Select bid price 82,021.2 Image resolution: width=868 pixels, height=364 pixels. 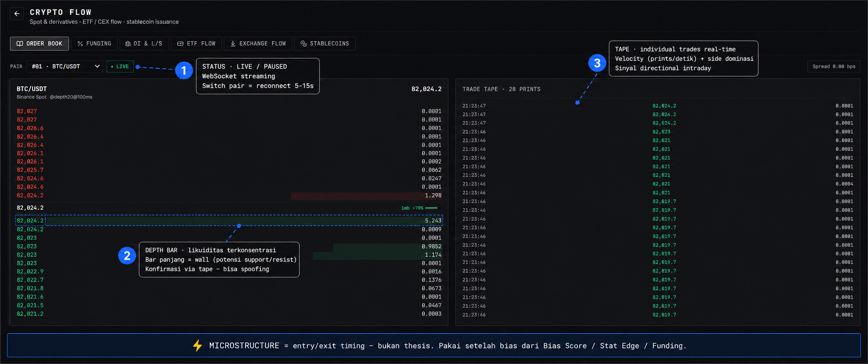pos(30,314)
